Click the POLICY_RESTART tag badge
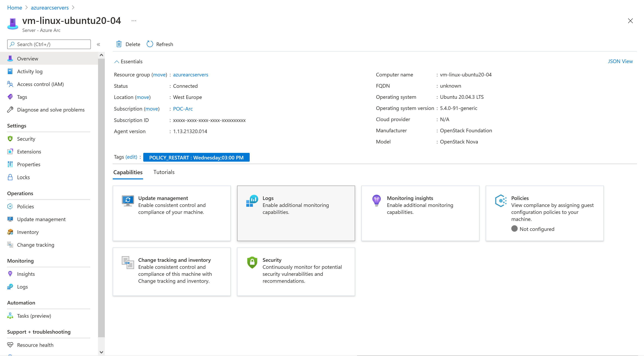Image resolution: width=644 pixels, height=356 pixels. click(196, 157)
